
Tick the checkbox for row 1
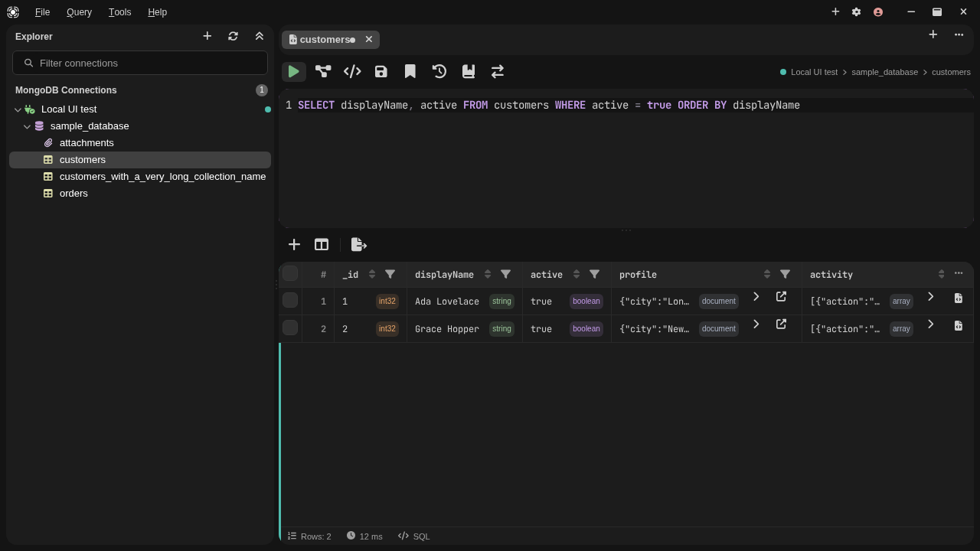coord(290,301)
